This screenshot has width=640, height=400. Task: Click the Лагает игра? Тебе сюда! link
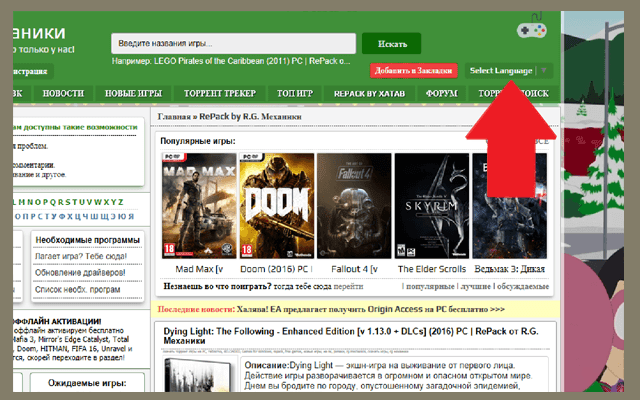(82, 257)
